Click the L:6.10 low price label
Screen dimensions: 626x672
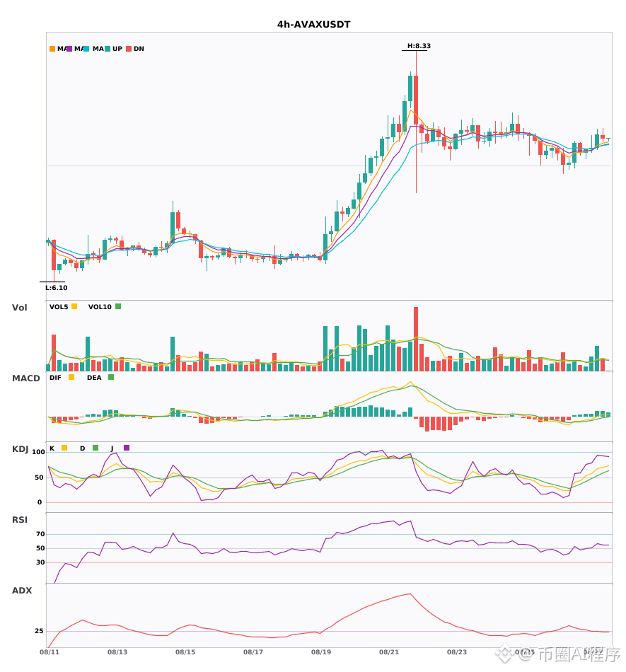[57, 288]
